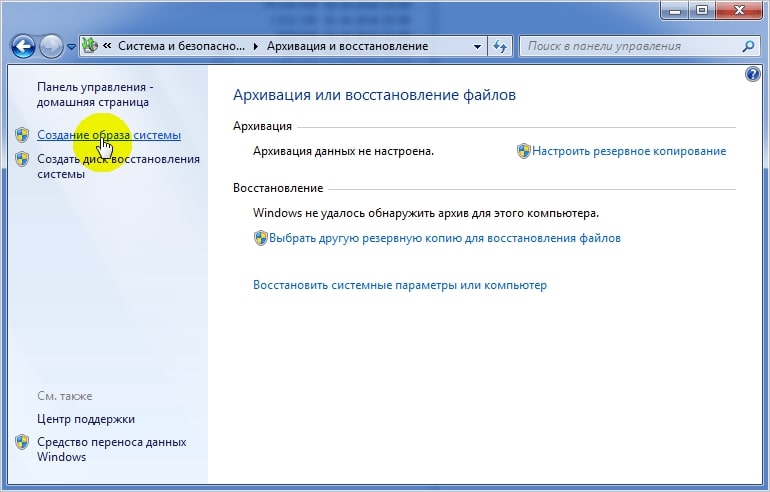This screenshot has height=492, width=770.
Task: Open 'Панель управления - домашняя страница'
Action: pos(95,94)
